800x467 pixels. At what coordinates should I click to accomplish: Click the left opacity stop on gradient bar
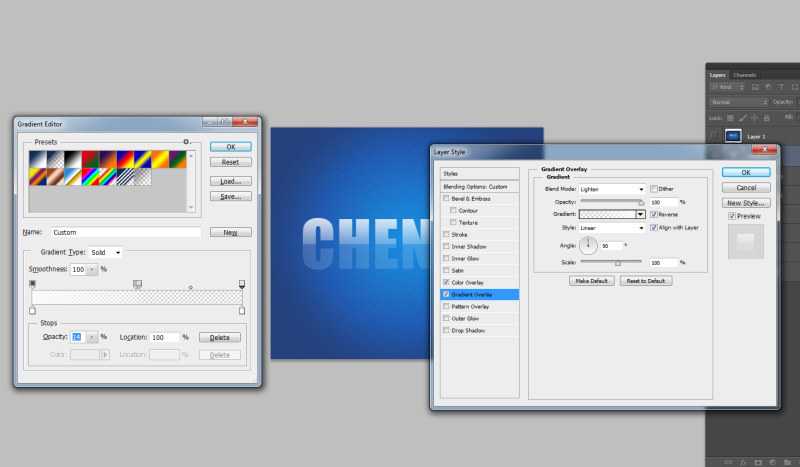pyautogui.click(x=33, y=284)
